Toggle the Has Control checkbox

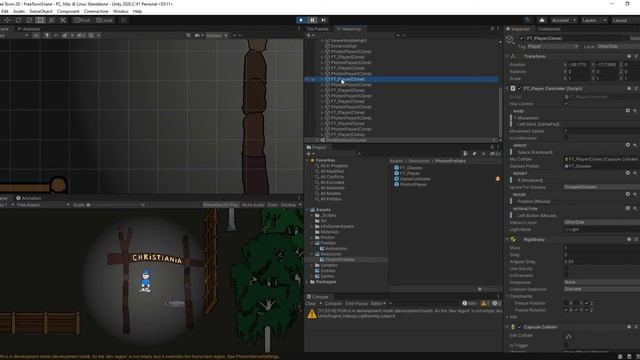[x=566, y=104]
